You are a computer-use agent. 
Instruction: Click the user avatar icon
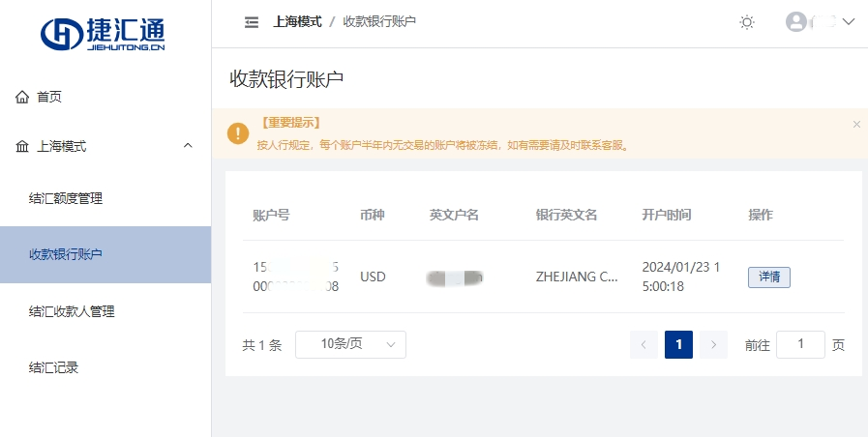point(796,21)
